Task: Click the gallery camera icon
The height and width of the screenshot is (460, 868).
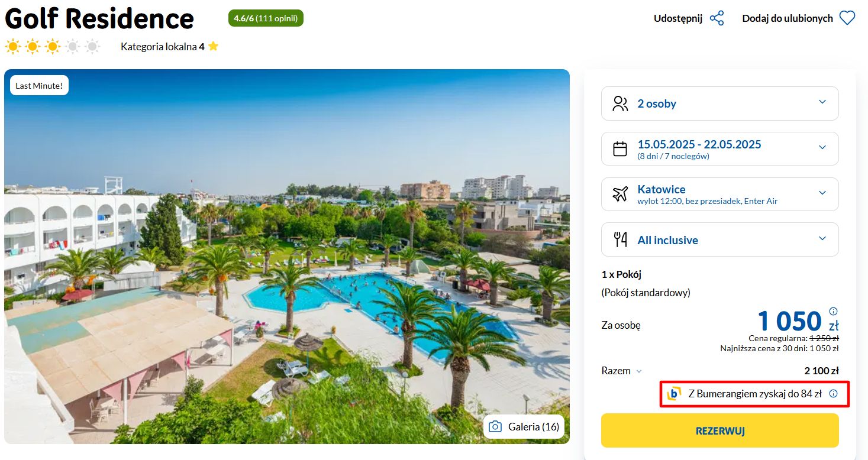Action: tap(495, 427)
